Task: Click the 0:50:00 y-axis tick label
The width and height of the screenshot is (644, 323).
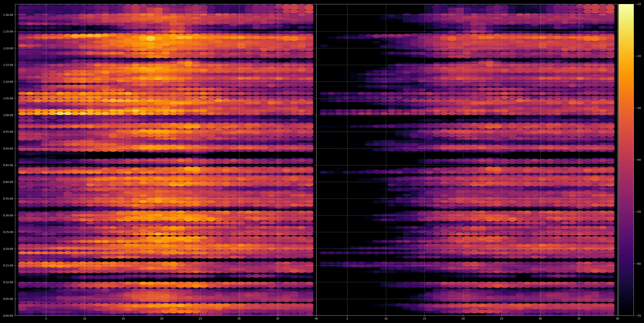Action: pyautogui.click(x=8, y=149)
